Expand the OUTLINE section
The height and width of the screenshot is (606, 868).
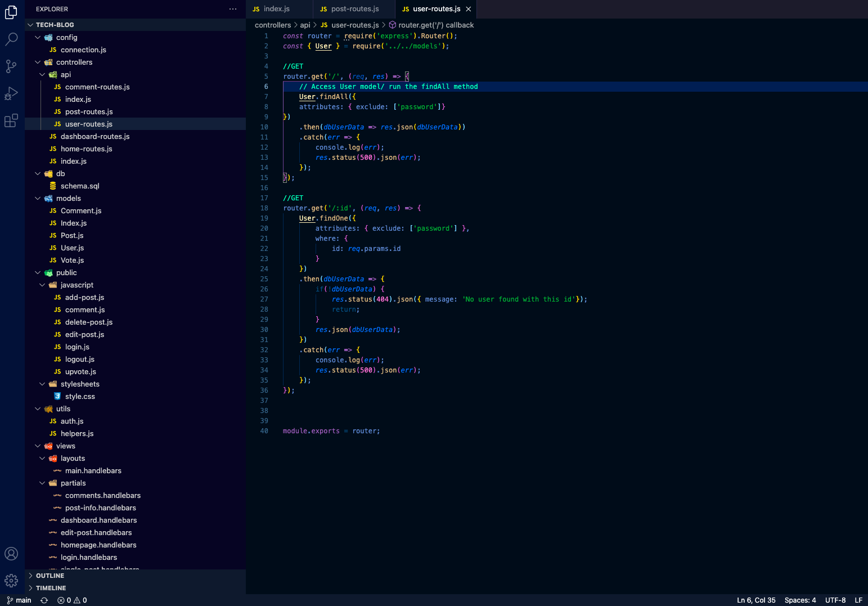[x=135, y=576]
